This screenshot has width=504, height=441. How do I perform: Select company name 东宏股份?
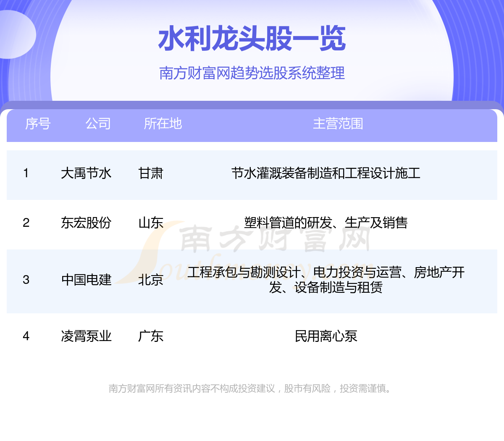[x=86, y=223]
